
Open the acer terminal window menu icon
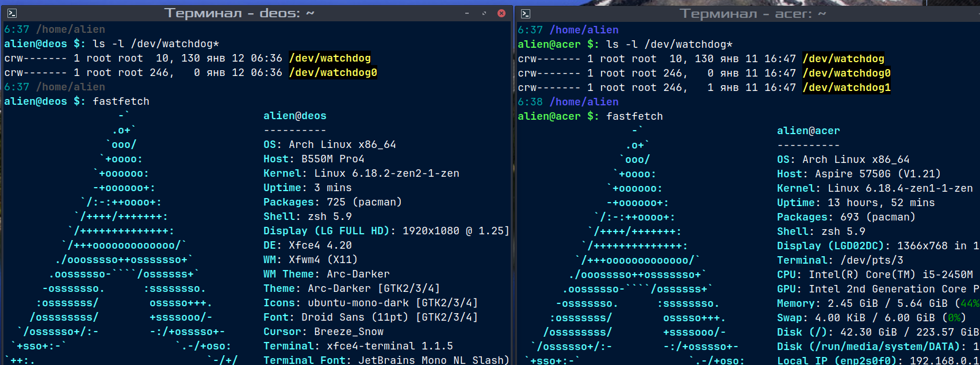click(x=525, y=13)
